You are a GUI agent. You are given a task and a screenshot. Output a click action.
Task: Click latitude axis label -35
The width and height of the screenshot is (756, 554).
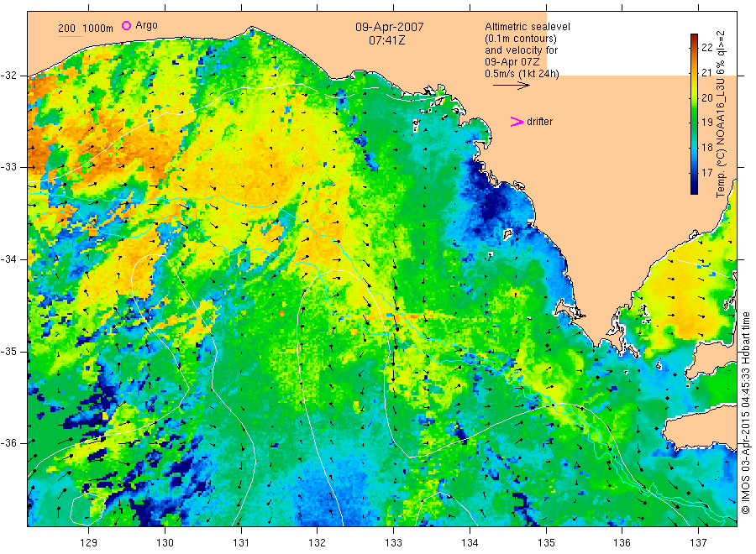pos(9,351)
